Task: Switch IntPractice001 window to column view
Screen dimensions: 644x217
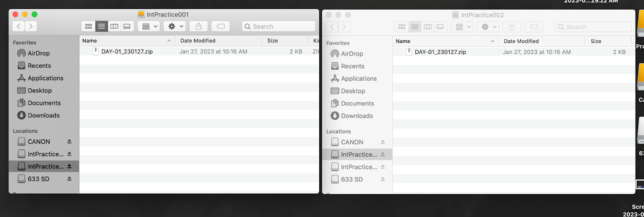Action: coord(114,27)
